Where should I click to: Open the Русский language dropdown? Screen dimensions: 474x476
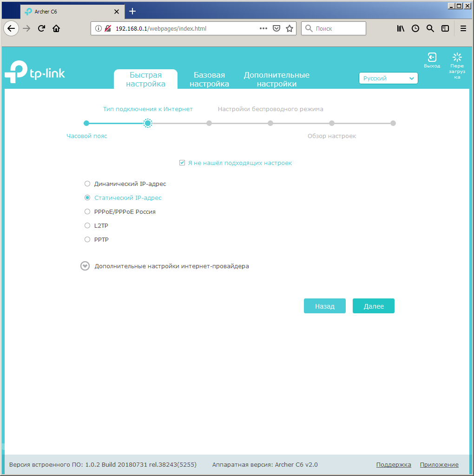coord(388,79)
